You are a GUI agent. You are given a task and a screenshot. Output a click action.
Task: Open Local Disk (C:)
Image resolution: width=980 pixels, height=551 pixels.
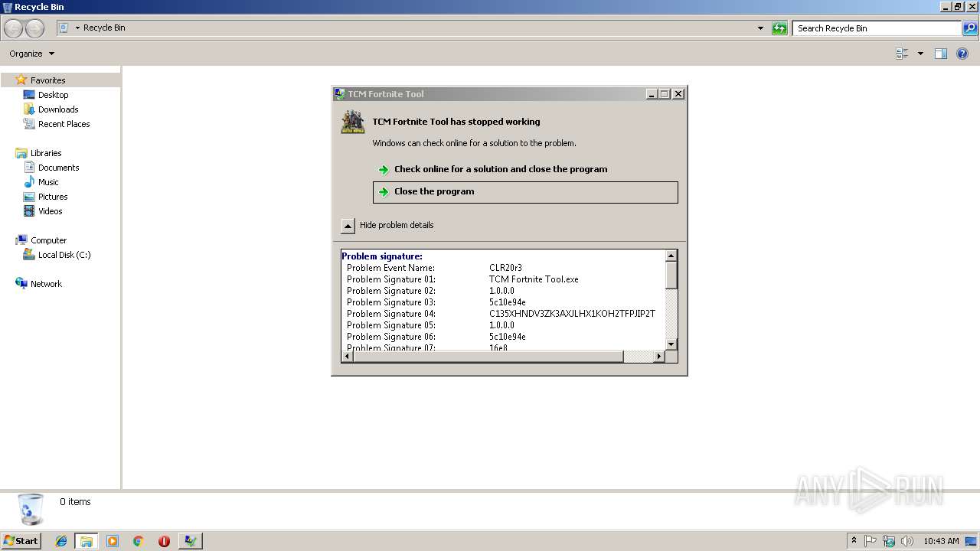tap(64, 255)
